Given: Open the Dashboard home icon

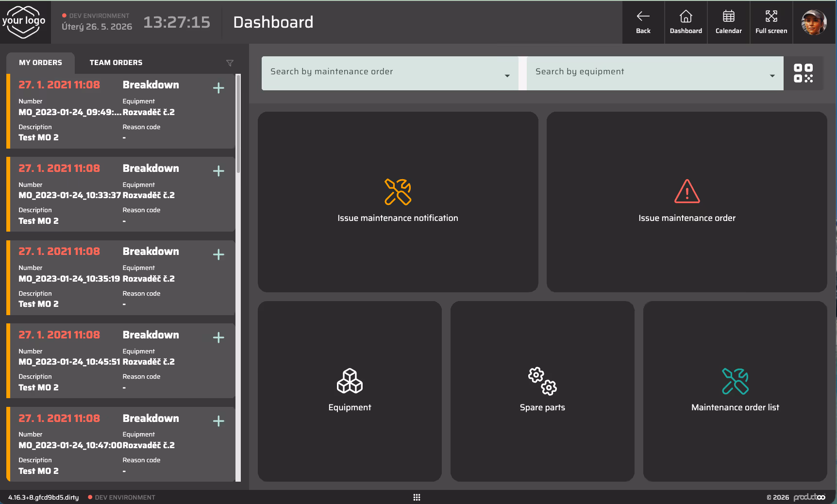Looking at the screenshot, I should click(686, 22).
